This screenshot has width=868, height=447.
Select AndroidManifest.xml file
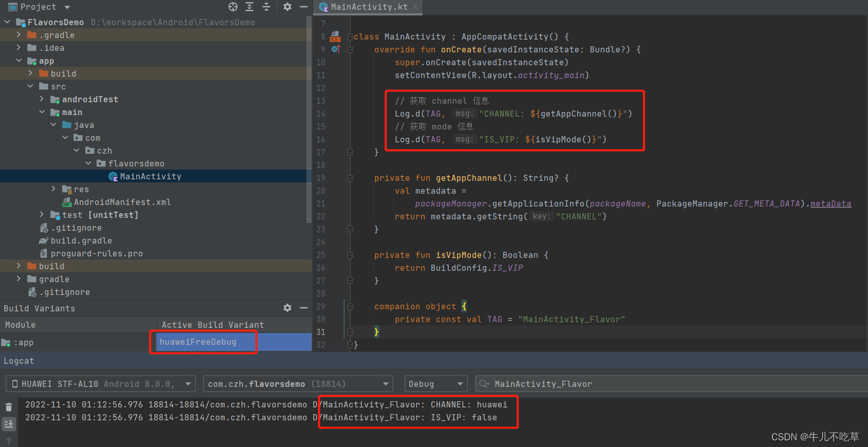click(x=122, y=202)
